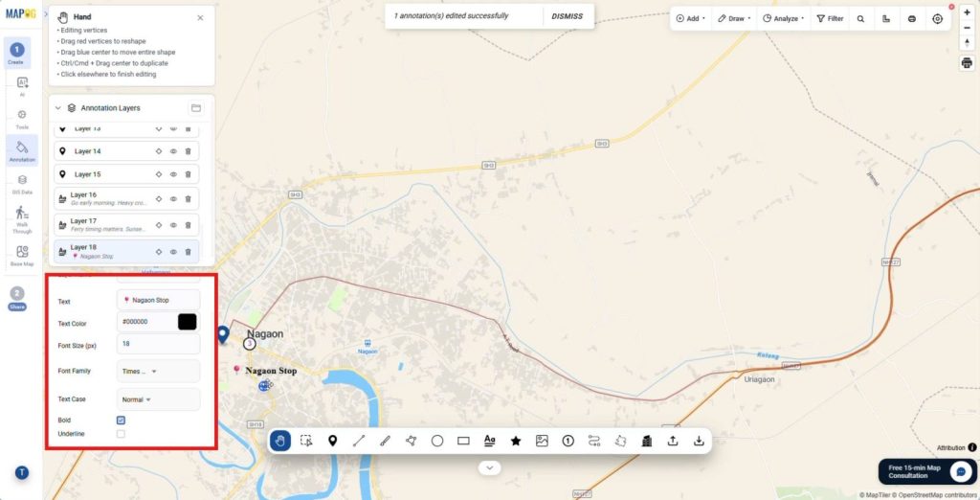The image size is (980, 500).
Task: Select the route path tool
Action: coord(594,442)
